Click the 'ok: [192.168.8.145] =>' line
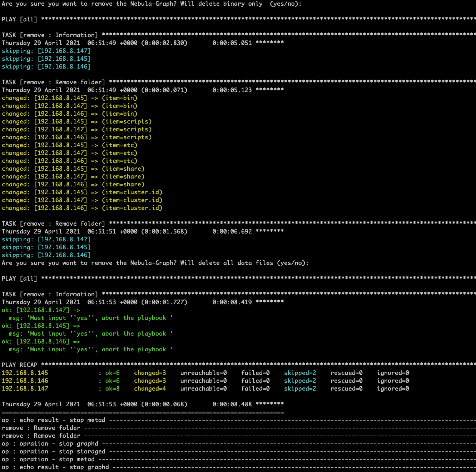Screen dimensions: 476x472 (41, 326)
